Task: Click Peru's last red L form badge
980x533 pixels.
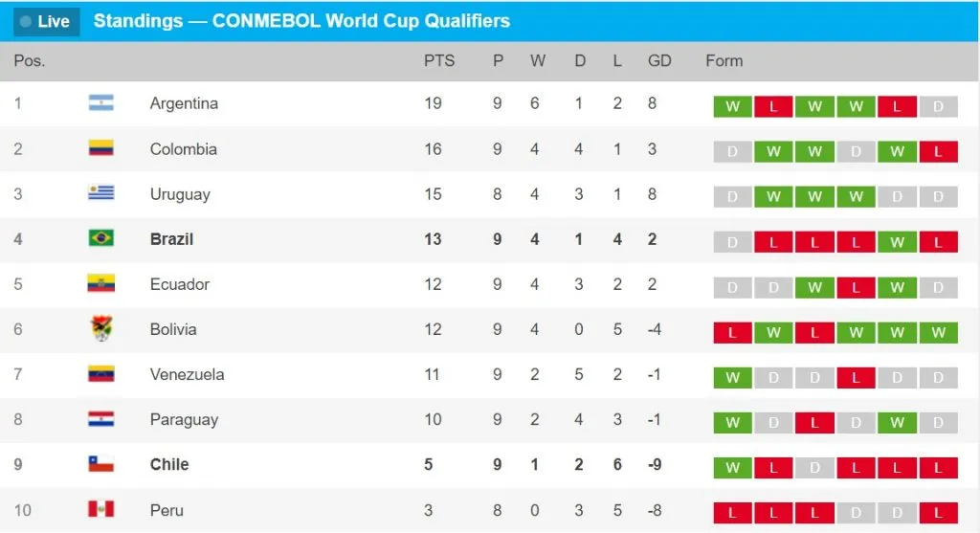Action: (x=938, y=512)
